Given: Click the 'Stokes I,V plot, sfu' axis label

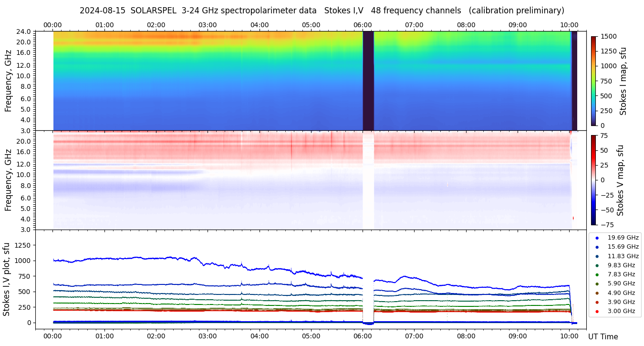Looking at the screenshot, I should pyautogui.click(x=7, y=279).
